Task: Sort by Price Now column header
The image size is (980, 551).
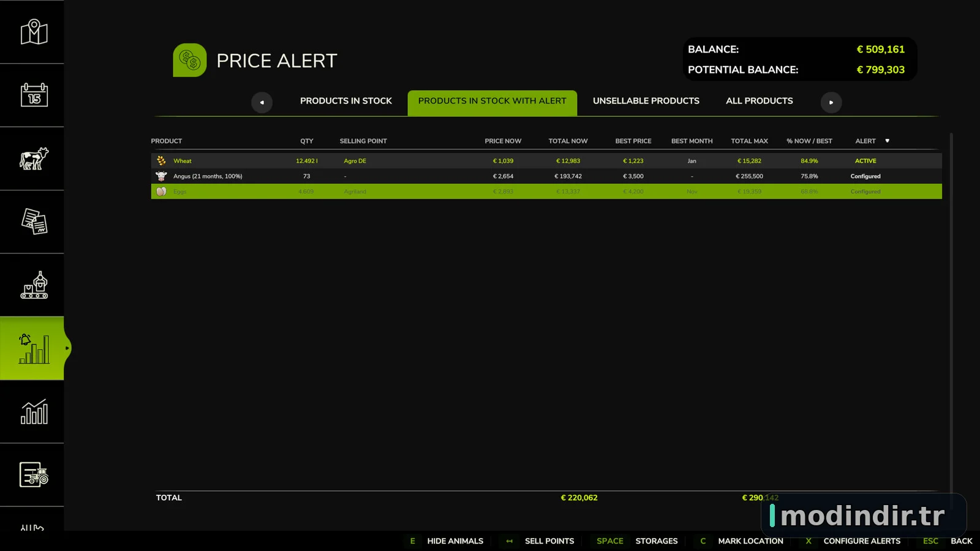Action: 503,141
